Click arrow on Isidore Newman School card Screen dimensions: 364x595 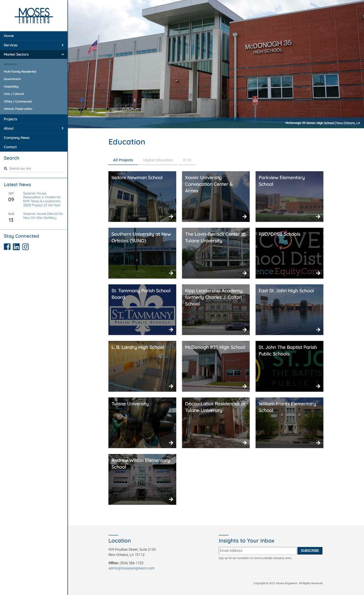[x=171, y=217]
